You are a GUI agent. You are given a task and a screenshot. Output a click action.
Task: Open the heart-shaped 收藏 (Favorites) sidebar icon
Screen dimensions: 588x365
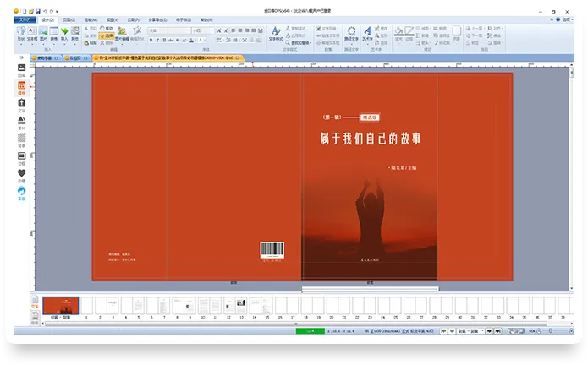point(21,173)
